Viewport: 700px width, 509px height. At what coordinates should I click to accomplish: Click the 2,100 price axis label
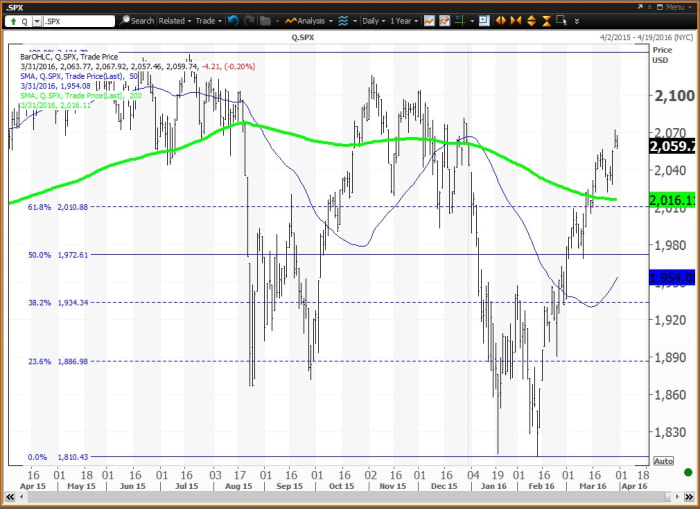674,96
